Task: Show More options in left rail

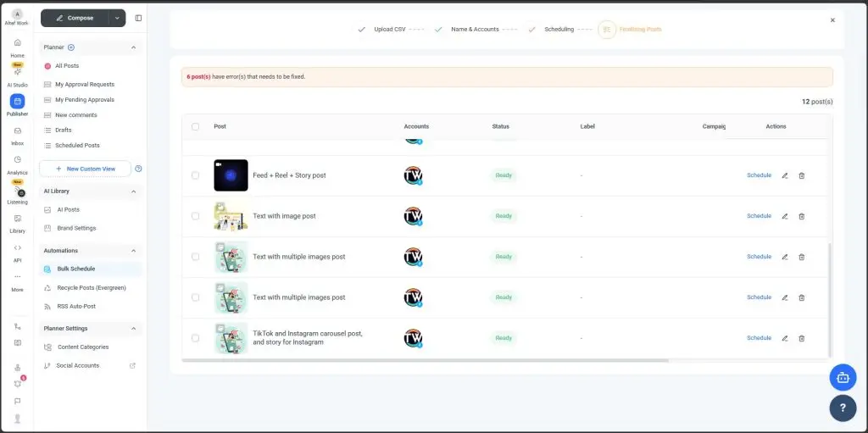Action: 17,277
